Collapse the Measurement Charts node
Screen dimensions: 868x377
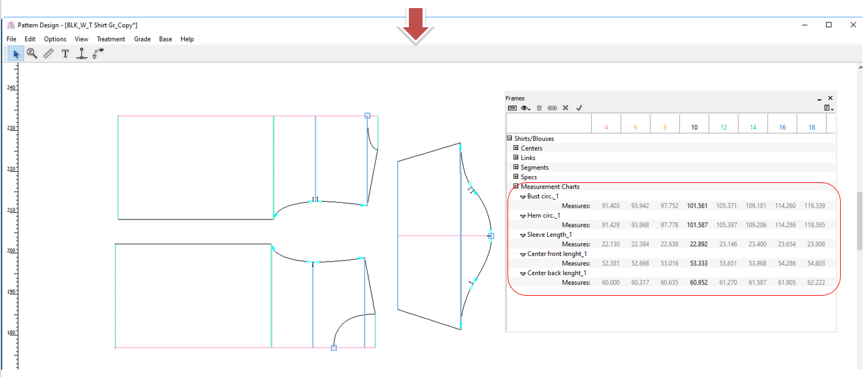coord(516,187)
